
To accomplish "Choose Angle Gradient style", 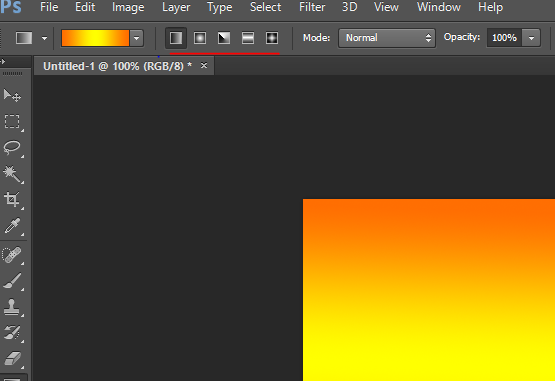I will 224,38.
